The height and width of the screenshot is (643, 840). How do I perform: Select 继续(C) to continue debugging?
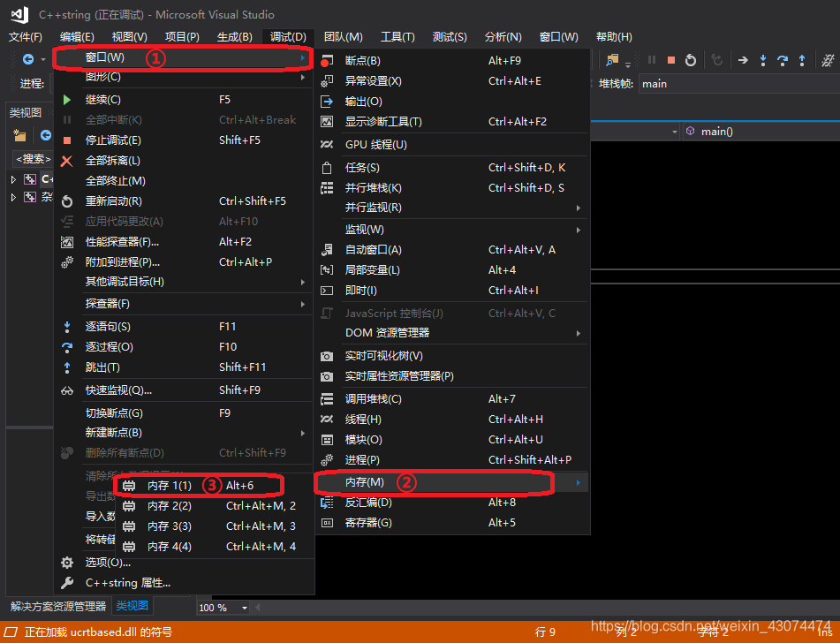tap(185, 100)
